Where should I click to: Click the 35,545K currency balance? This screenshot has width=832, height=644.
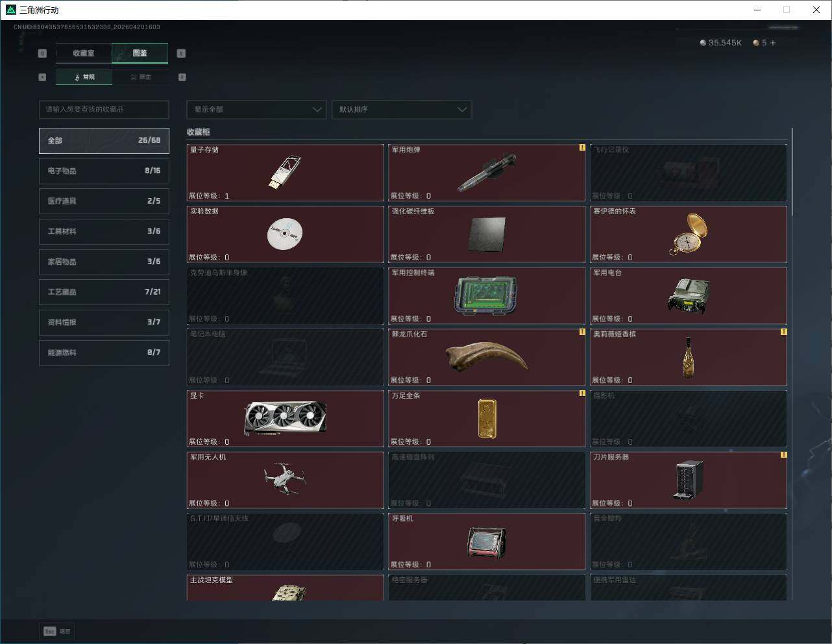click(x=725, y=43)
